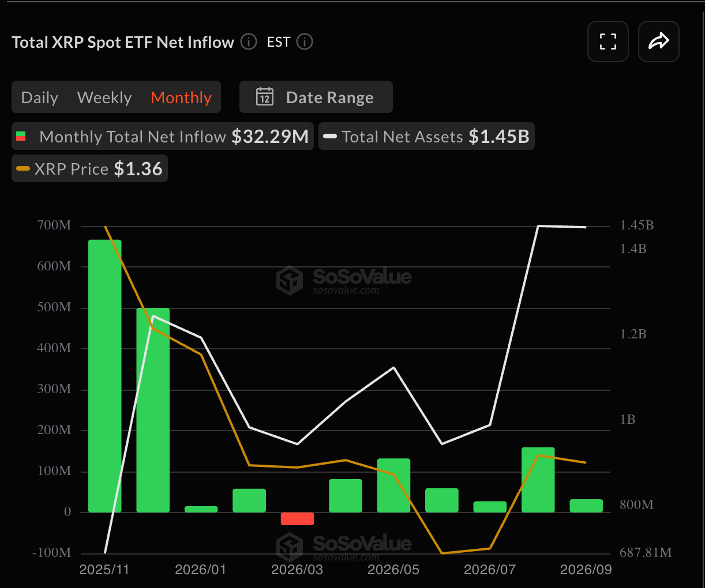
Task: Click the 2026/07 x-axis date label
Action: click(490, 570)
